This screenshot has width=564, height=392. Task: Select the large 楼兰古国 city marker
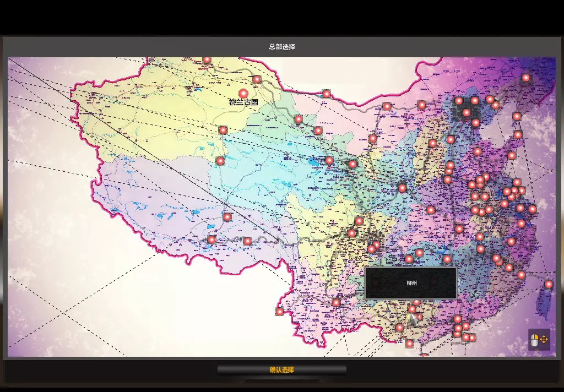point(243,95)
